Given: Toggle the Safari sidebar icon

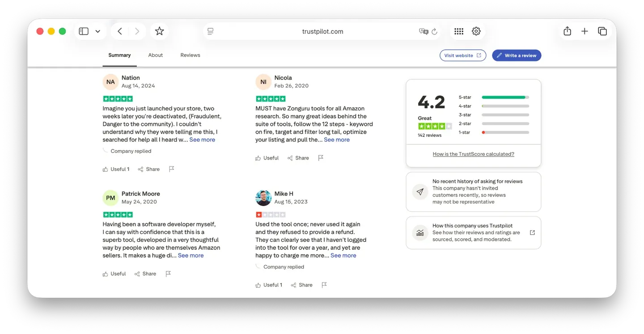Looking at the screenshot, I should coord(84,31).
